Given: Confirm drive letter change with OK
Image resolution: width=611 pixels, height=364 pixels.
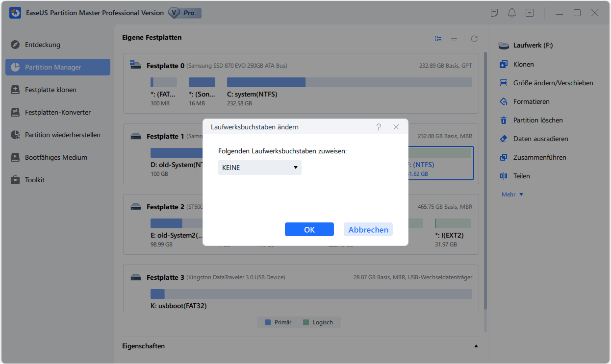Looking at the screenshot, I should [309, 229].
